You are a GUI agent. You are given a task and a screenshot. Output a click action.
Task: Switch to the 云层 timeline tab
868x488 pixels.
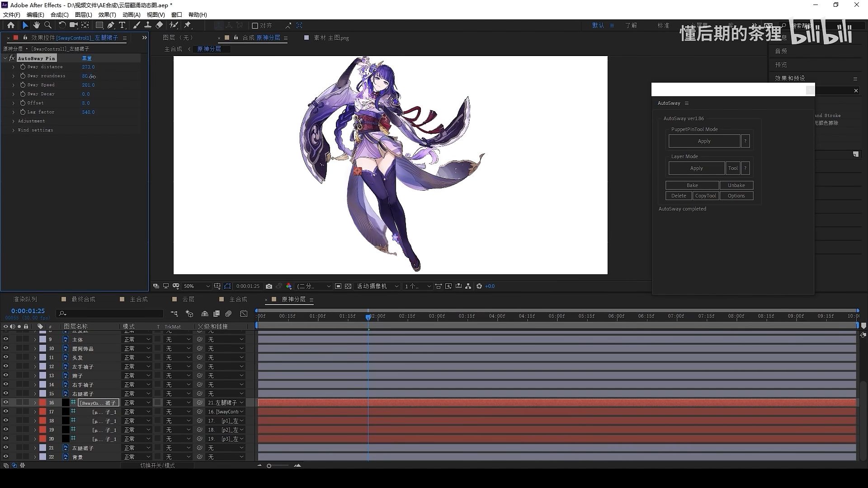point(188,299)
